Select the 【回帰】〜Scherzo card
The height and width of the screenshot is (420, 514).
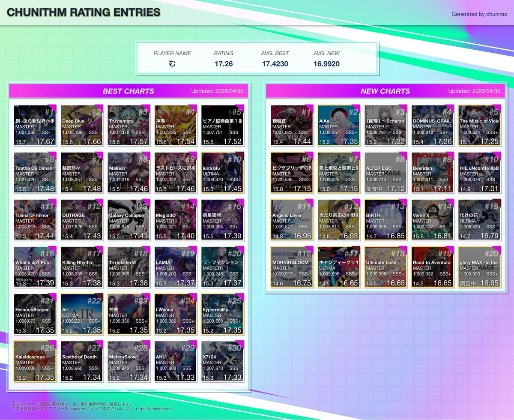pos(385,125)
